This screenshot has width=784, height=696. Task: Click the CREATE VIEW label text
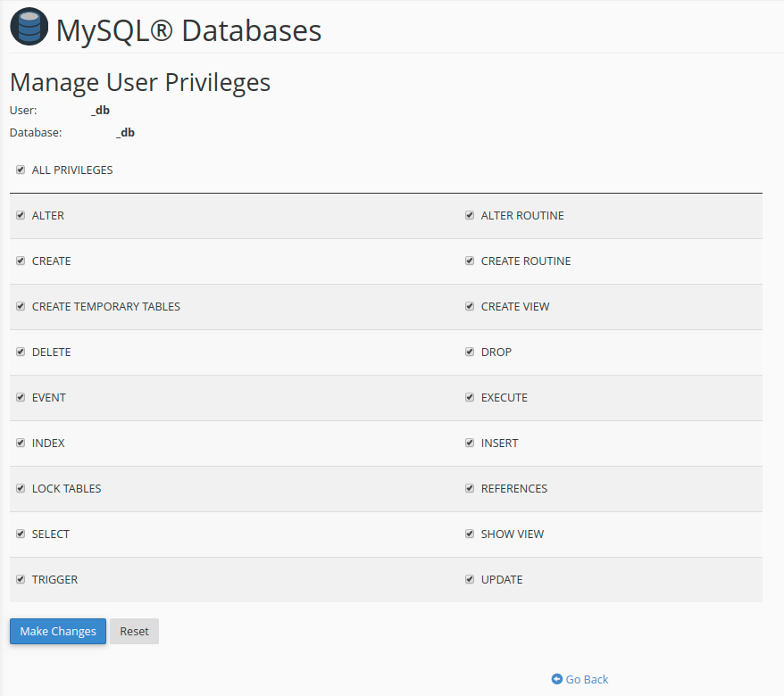click(515, 307)
